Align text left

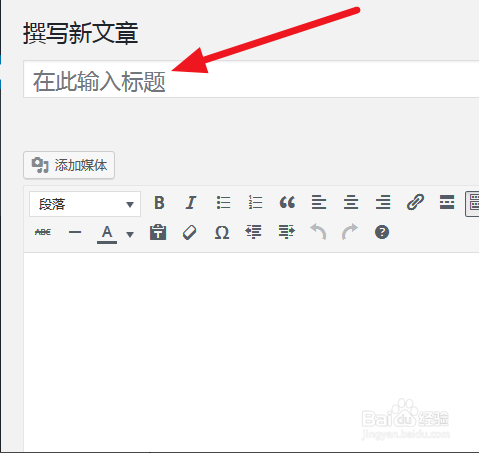point(319,203)
